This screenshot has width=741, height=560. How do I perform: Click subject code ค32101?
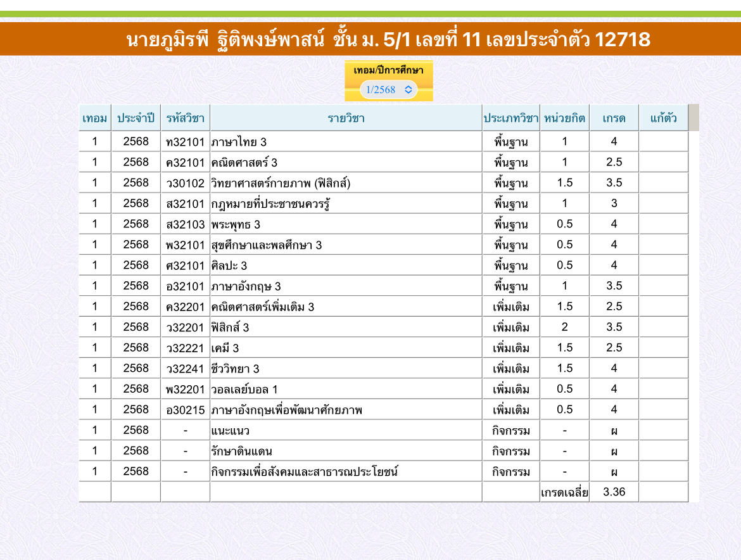click(185, 163)
